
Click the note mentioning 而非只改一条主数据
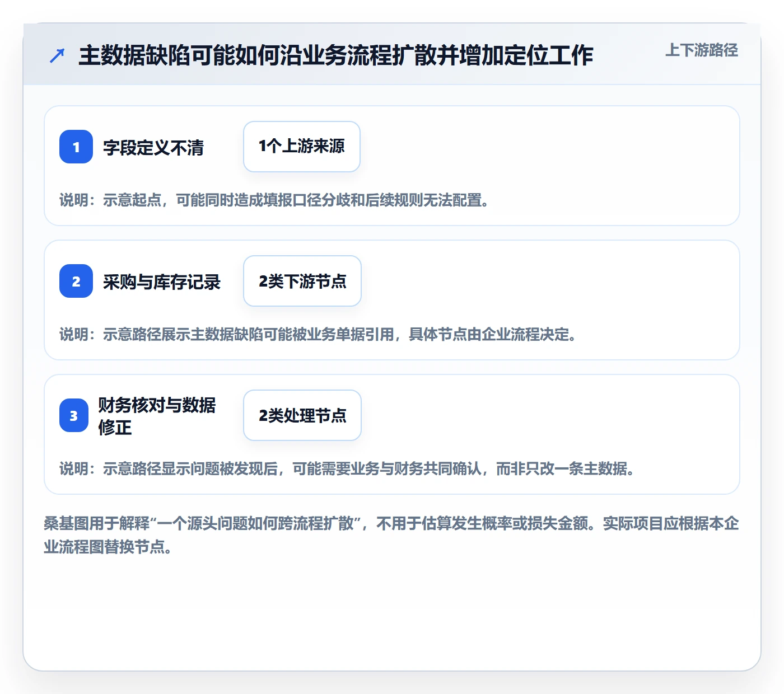(348, 468)
